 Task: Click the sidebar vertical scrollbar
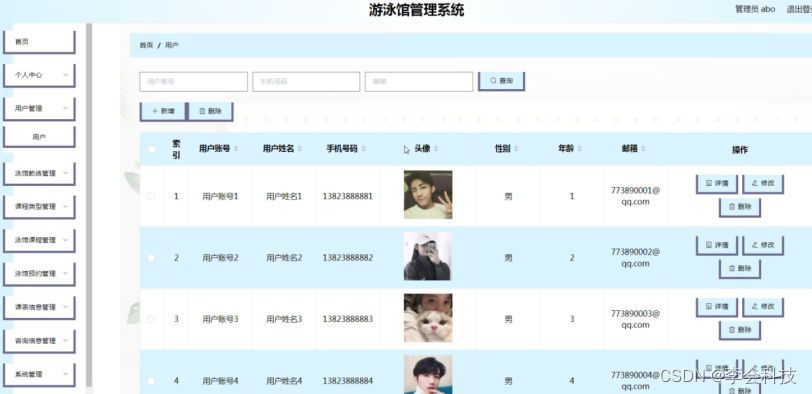click(89, 205)
